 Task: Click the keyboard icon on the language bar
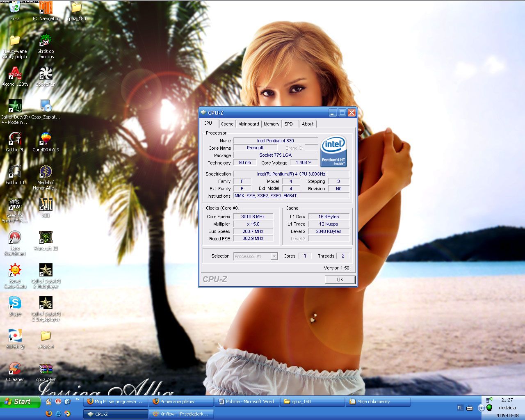coord(470,408)
